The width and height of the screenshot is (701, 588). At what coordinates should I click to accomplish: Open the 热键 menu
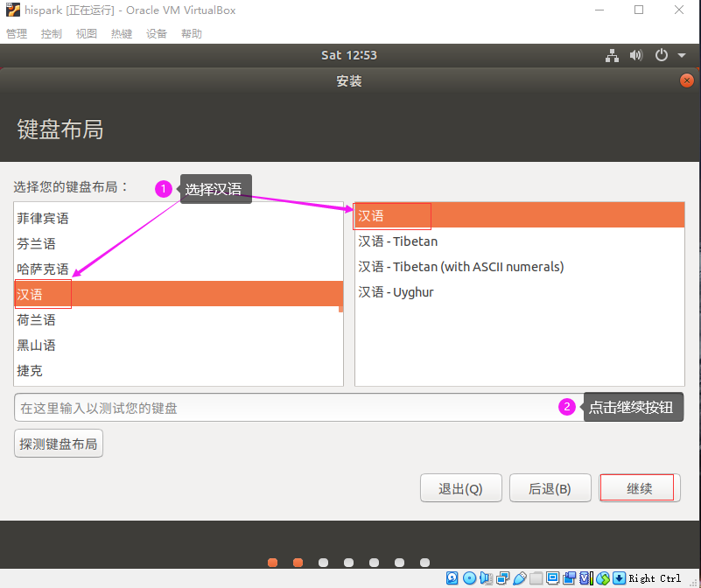(x=122, y=33)
